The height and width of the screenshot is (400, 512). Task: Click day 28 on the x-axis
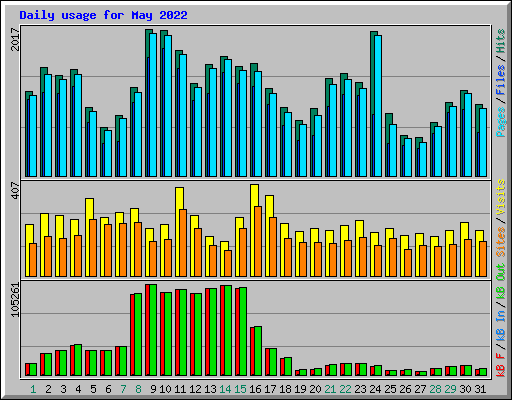coord(435,389)
